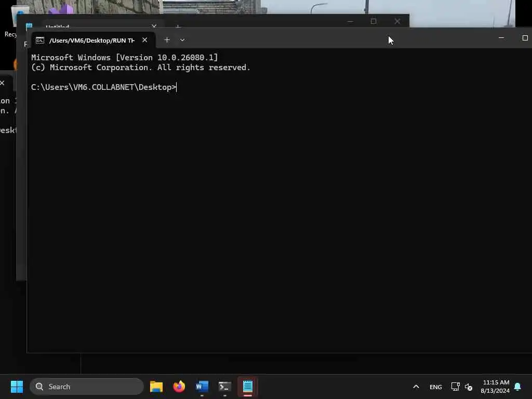Close the Untitled tab in the Notepad window
532x399 pixels.
click(x=154, y=26)
